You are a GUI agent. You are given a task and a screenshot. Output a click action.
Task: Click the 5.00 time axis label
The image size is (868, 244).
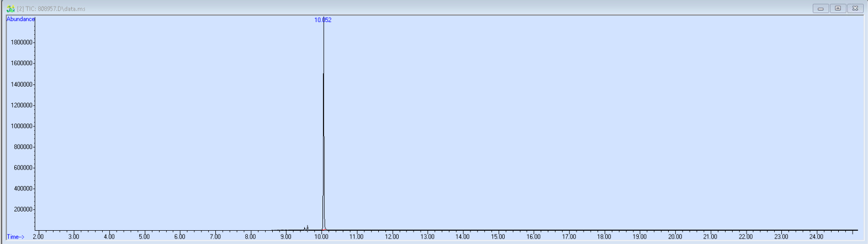144,237
